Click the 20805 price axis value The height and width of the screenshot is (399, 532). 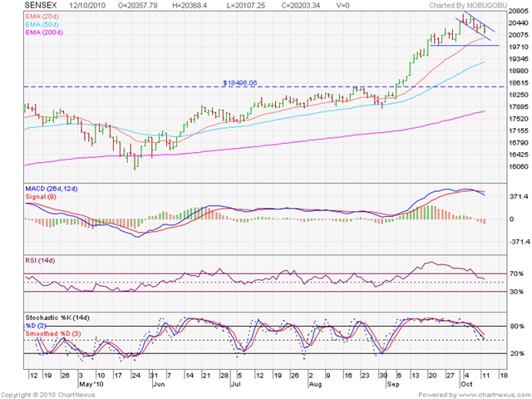(518, 11)
